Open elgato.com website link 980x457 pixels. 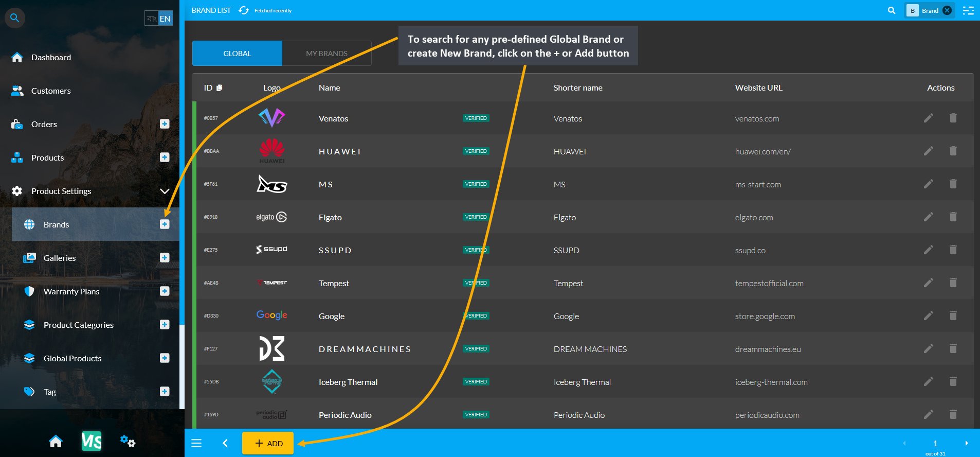(x=754, y=217)
